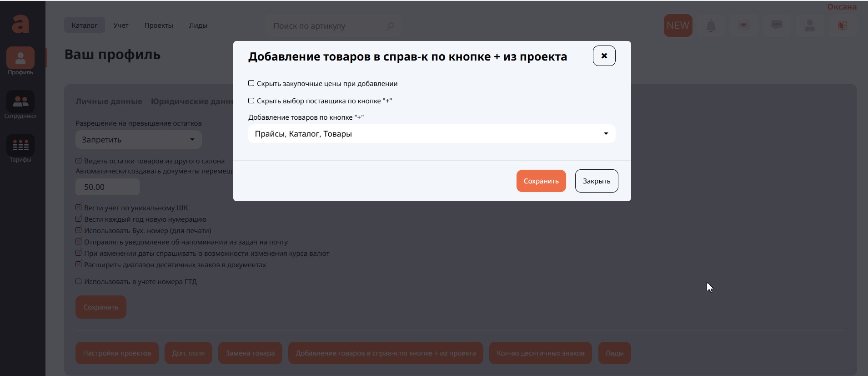
Task: Click the user account icon in header
Action: click(810, 25)
